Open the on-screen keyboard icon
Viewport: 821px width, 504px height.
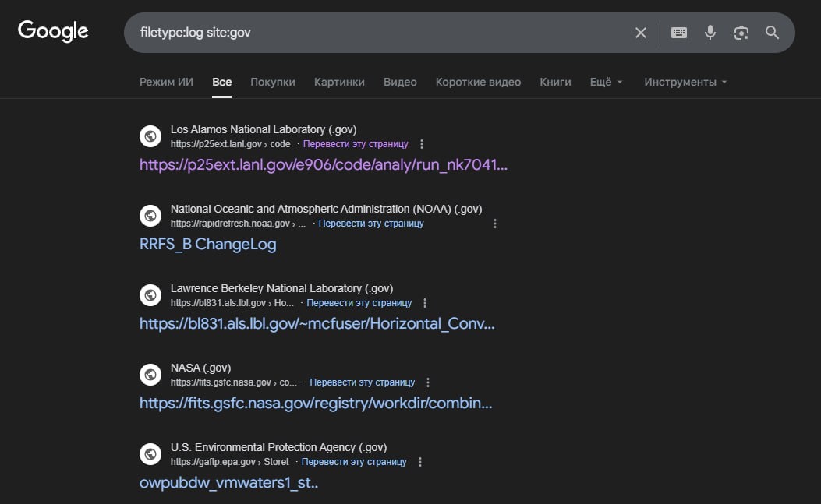tap(679, 33)
